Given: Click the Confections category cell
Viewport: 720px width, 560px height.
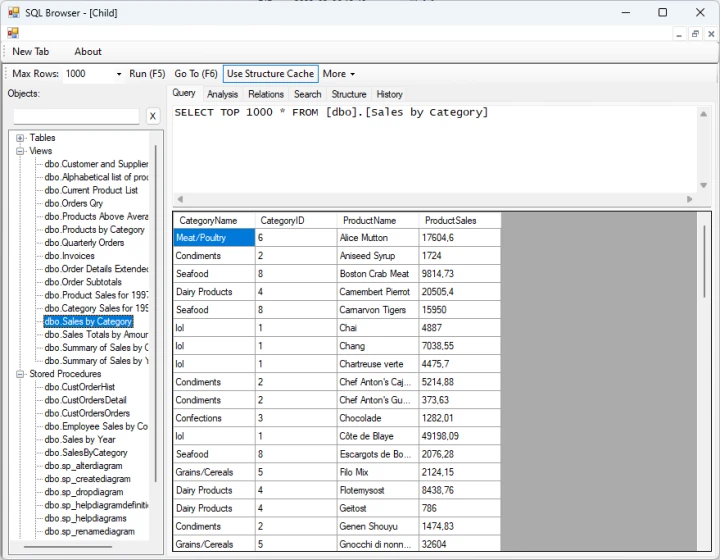Looking at the screenshot, I should (x=214, y=419).
